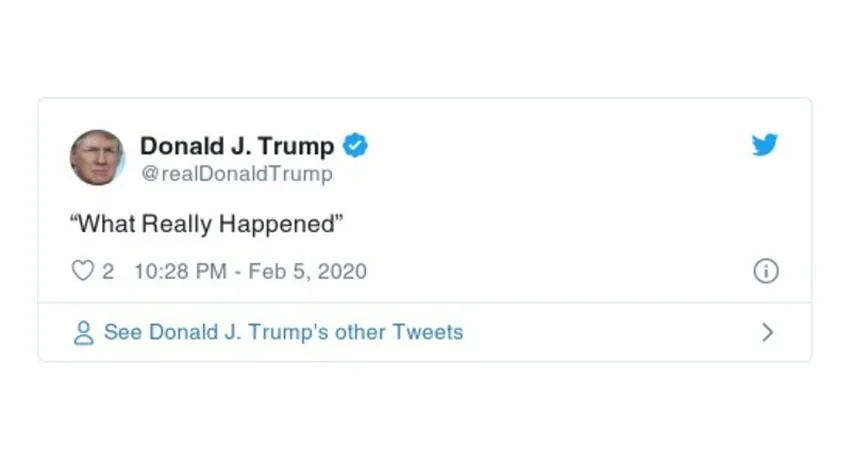Click "Donald" in the bold display name
The image size is (850, 476).
[182, 146]
